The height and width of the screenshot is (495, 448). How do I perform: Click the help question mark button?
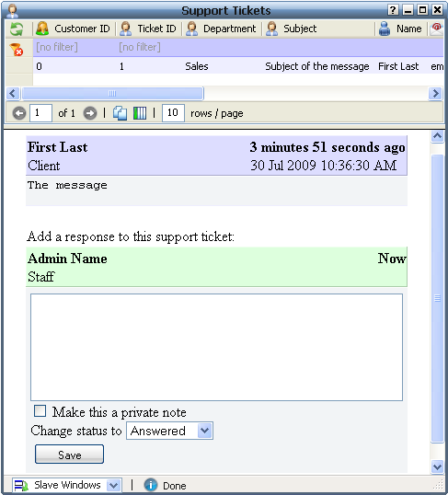coord(393,10)
